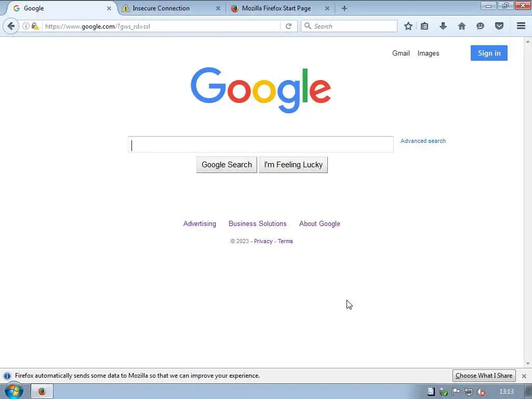Viewport: 532px width, 399px height.
Task: Click the Google Search button
Action: click(227, 165)
